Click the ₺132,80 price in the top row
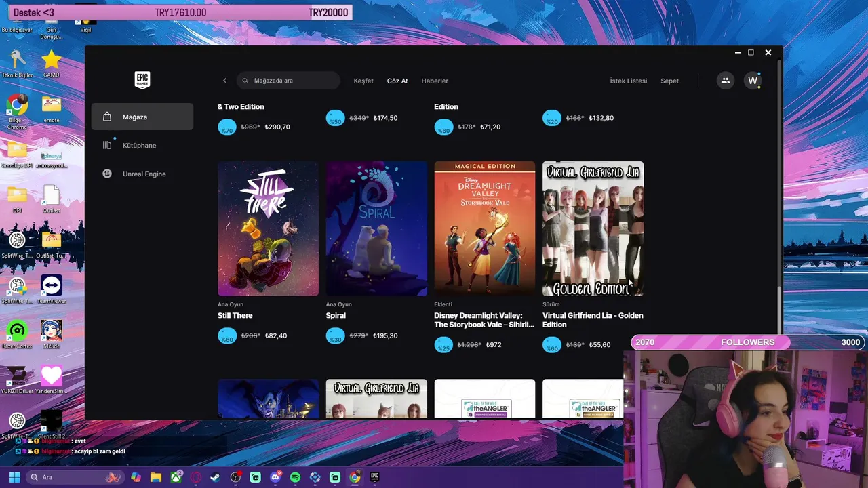868x488 pixels. tap(601, 118)
